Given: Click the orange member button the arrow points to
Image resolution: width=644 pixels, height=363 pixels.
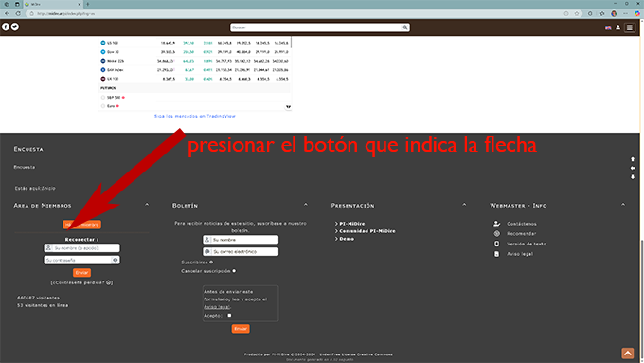Looking at the screenshot, I should 82,225.
